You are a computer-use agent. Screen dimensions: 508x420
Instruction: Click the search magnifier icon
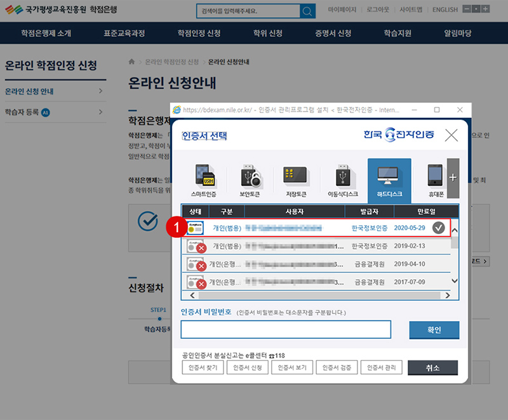click(307, 11)
